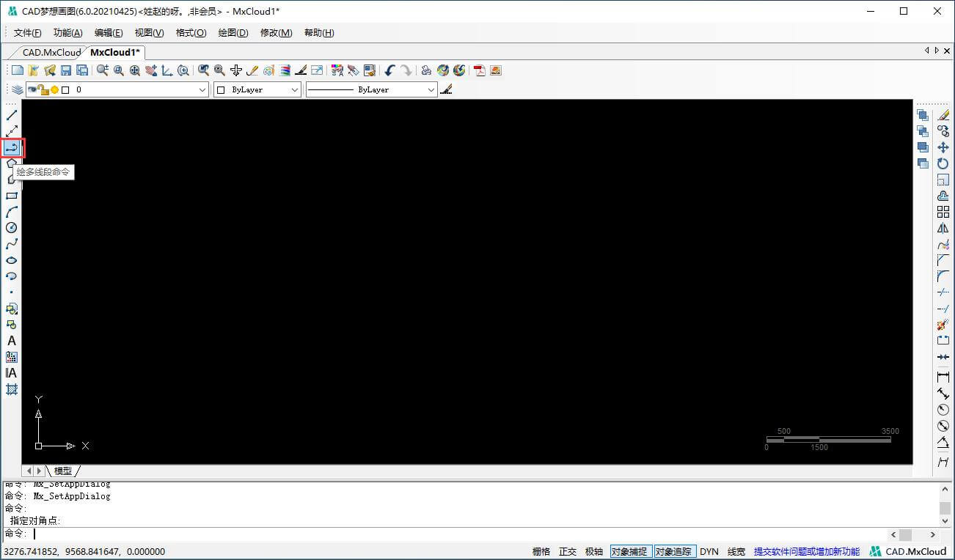Select the Polyline tool in left toolbar
Image resolution: width=955 pixels, height=560 pixels.
pos(12,147)
